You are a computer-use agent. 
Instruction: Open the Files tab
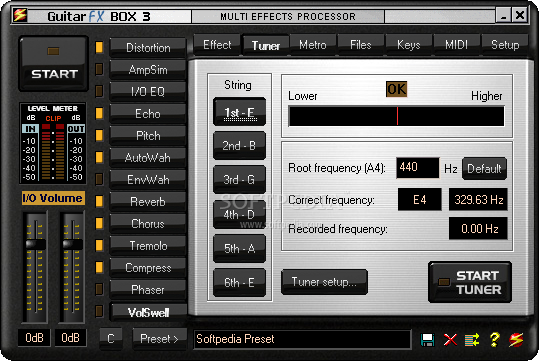361,45
